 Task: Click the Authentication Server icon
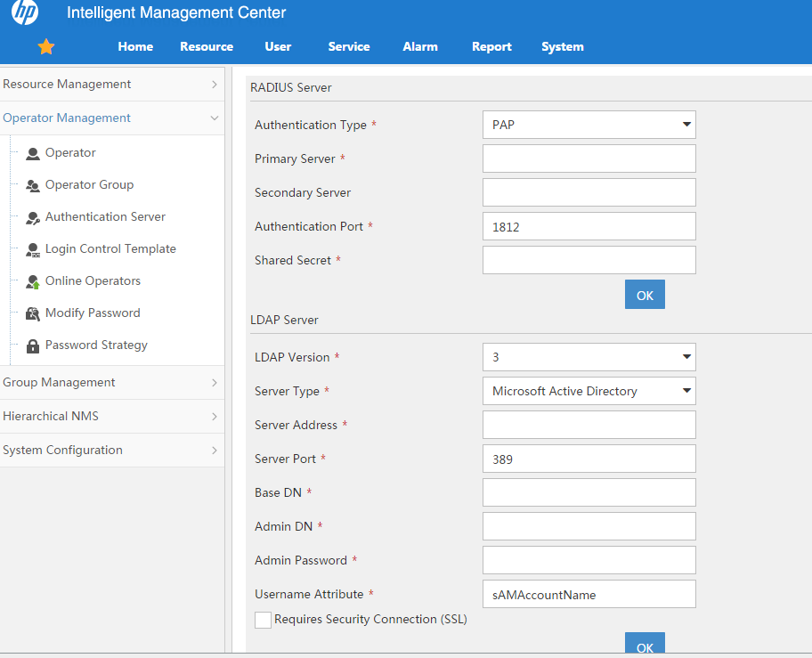click(x=32, y=216)
